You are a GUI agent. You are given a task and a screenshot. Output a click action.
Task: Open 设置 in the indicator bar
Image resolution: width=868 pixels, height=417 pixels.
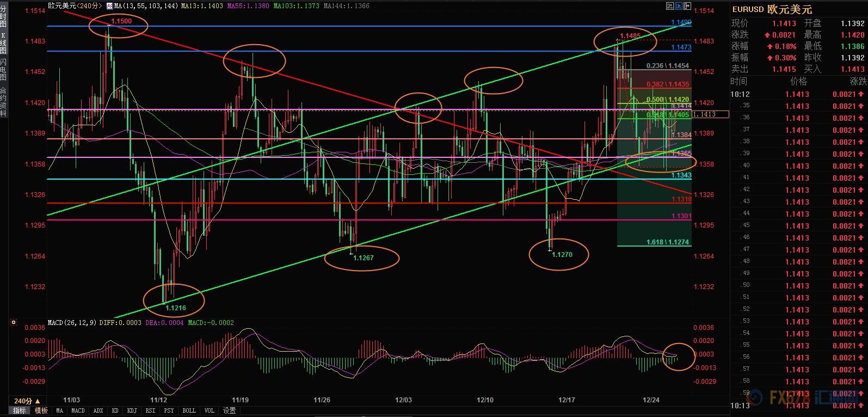pos(229,410)
